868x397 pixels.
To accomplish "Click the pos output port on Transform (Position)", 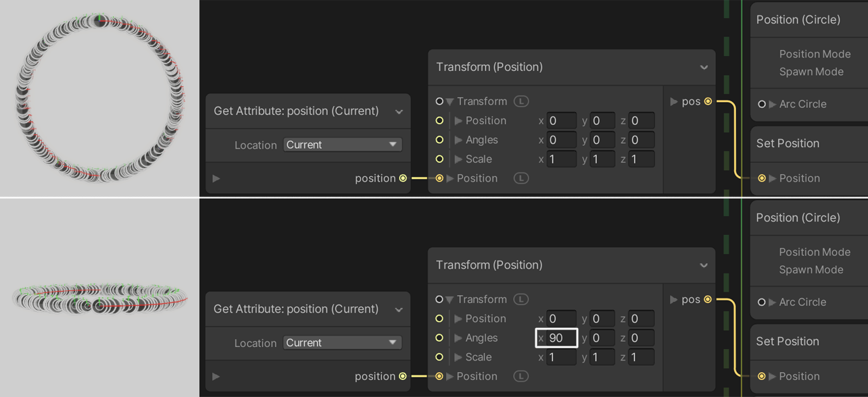I will point(707,101).
